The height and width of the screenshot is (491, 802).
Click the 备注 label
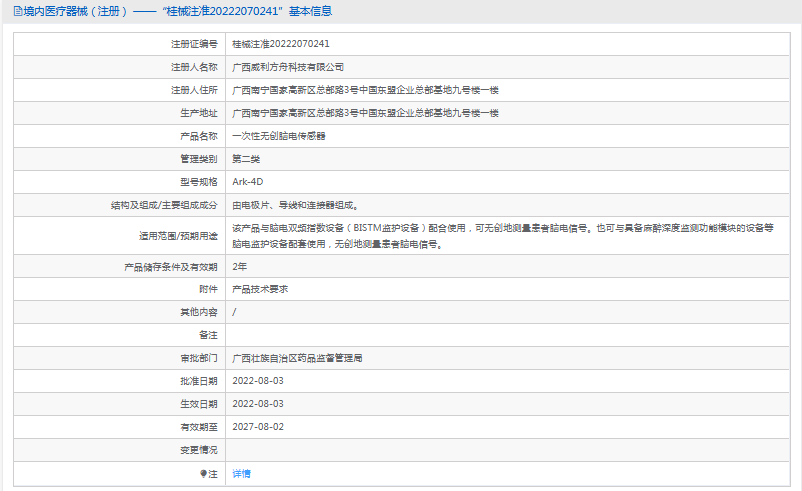coord(208,335)
